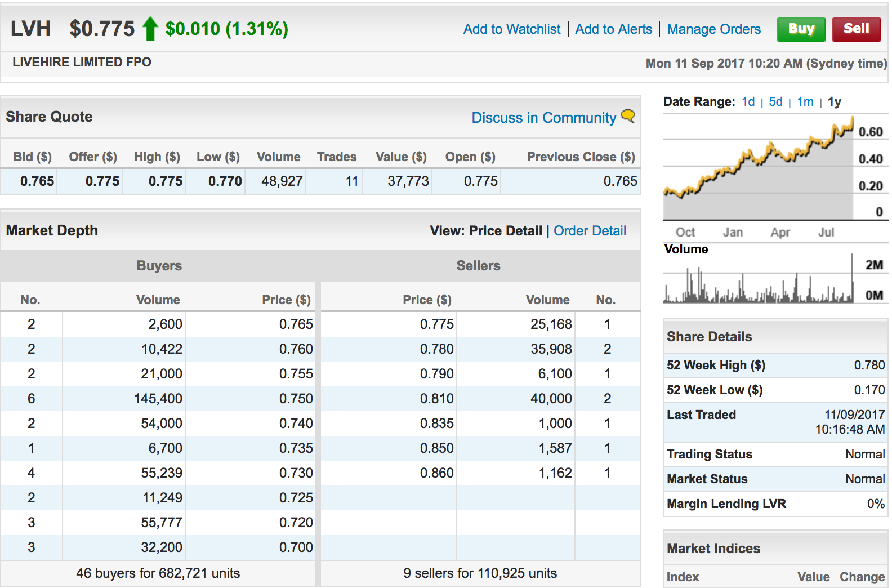Switch Market Depth view to Order Detail

[x=590, y=231]
